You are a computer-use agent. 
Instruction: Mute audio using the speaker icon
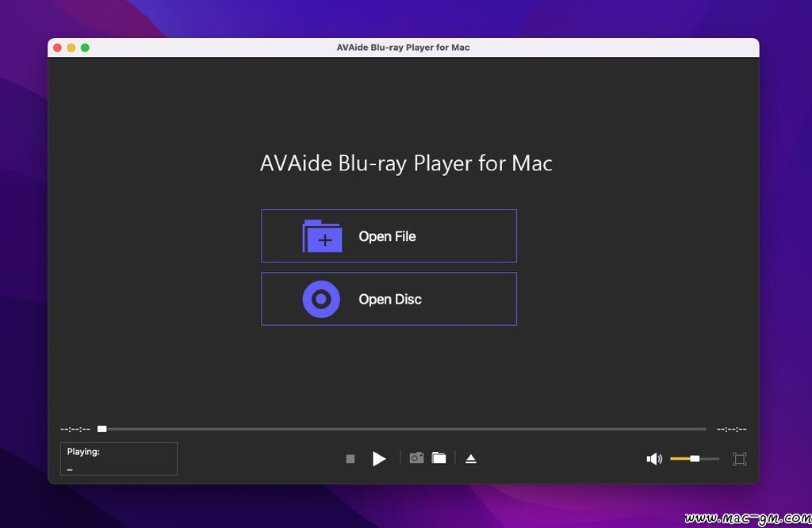point(654,459)
